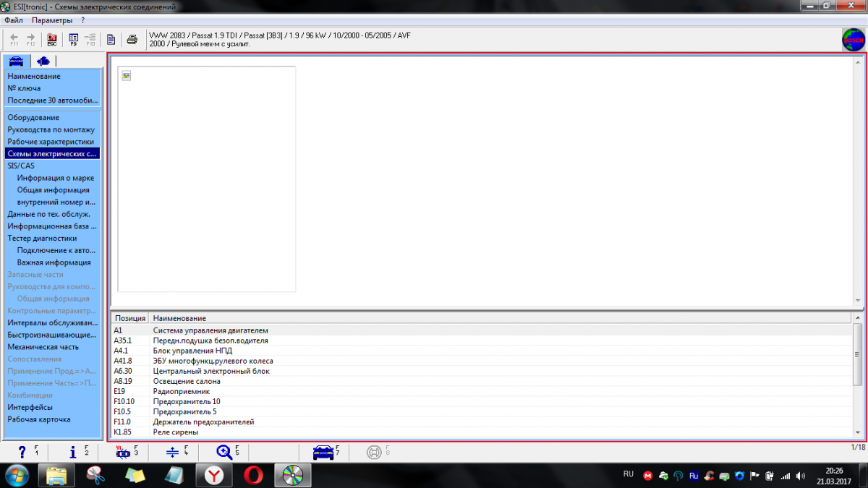Click the component list scroll-down arrow
This screenshot has width=868, height=488.
coord(858,433)
